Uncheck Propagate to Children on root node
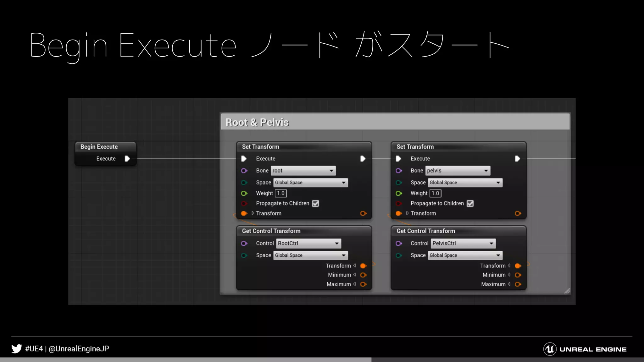Image resolution: width=644 pixels, height=362 pixels. 315,204
